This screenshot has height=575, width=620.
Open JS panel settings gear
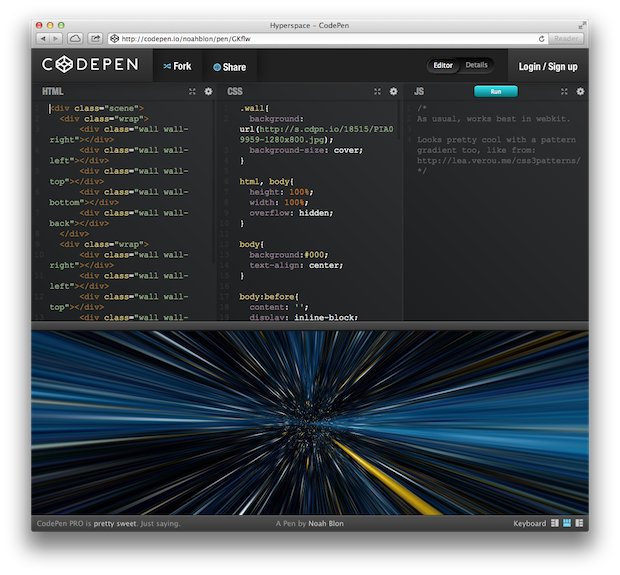click(x=580, y=91)
